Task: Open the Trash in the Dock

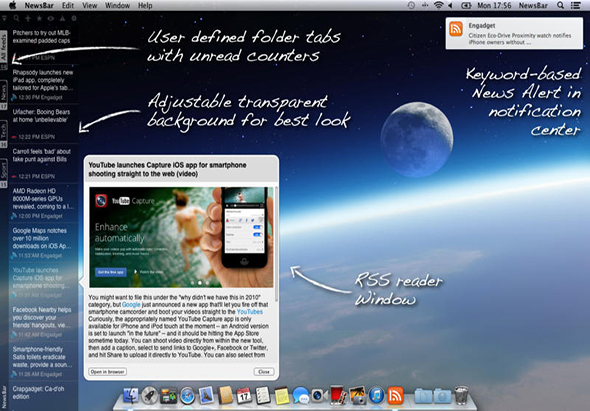Action: point(461,396)
